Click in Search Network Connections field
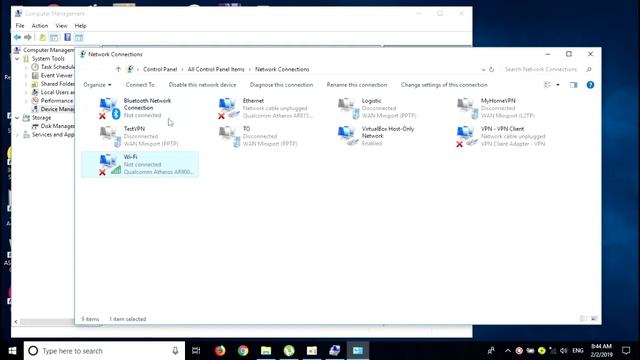Screen dimensions: 640x360 541,69
